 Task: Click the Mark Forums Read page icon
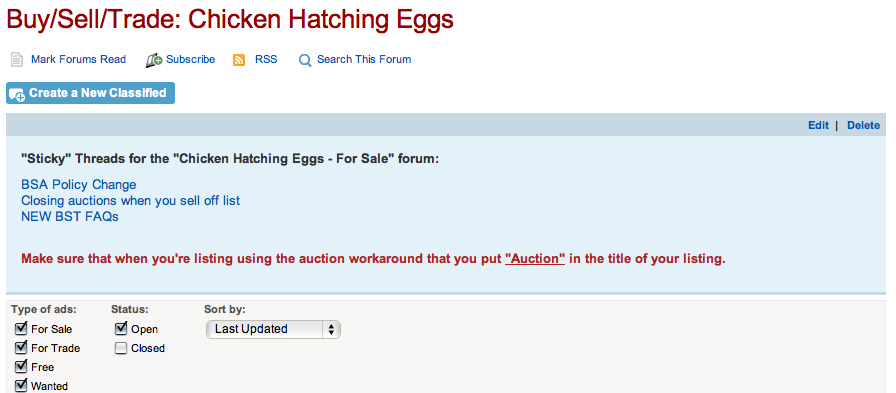pyautogui.click(x=17, y=59)
